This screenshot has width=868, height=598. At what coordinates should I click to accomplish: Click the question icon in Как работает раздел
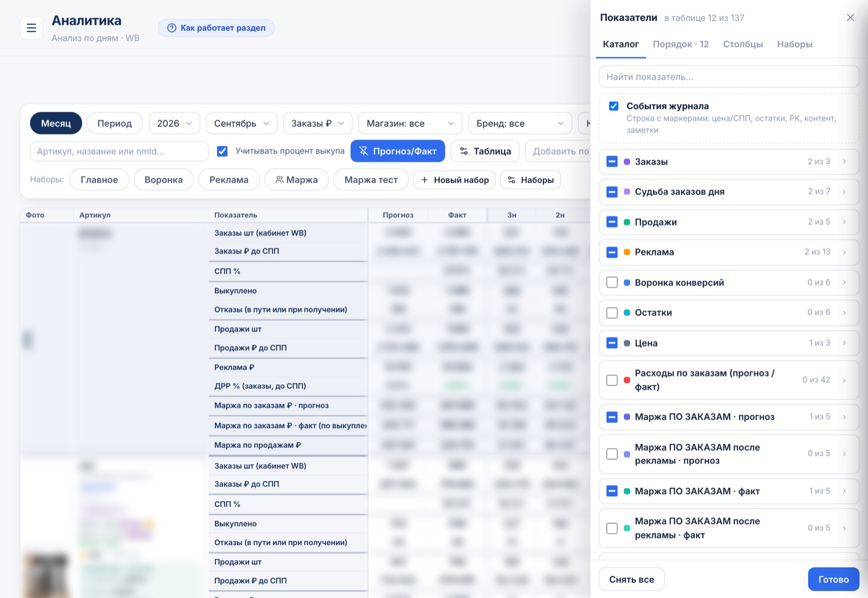click(x=171, y=28)
